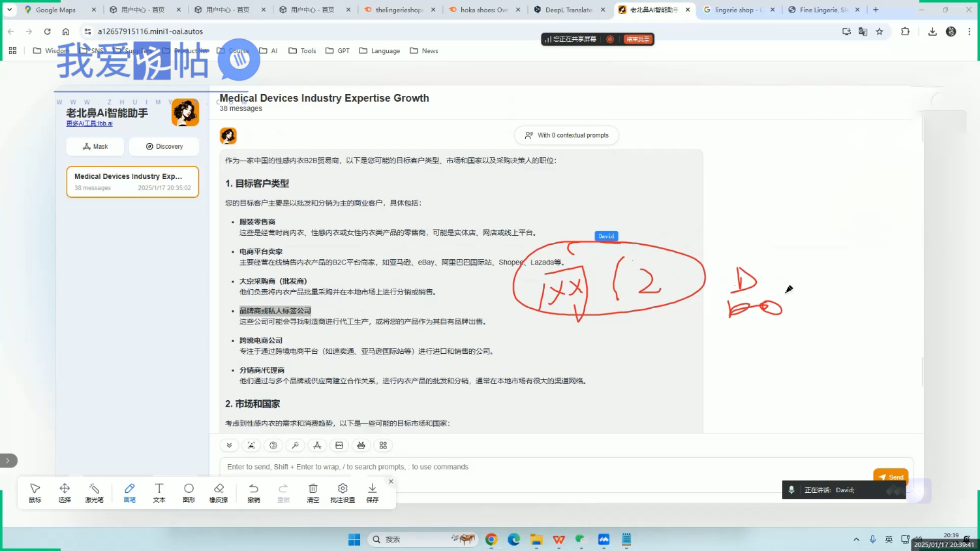This screenshot has width=980, height=551.
Task: Switch to the Fine Lingerie tab
Action: click(823, 10)
